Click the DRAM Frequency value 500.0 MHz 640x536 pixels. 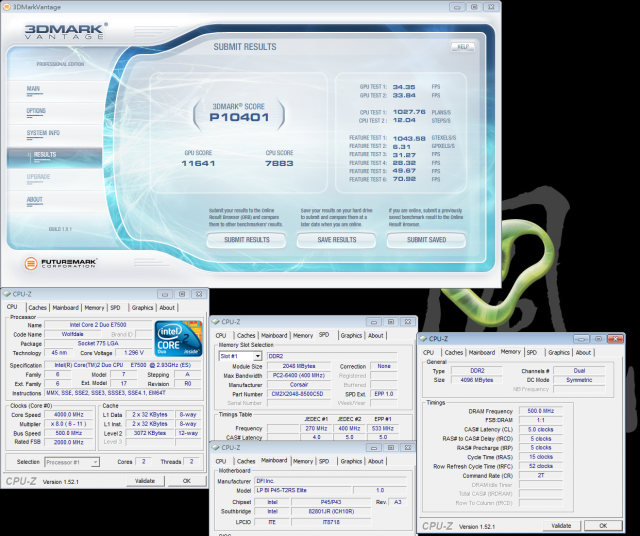click(541, 411)
